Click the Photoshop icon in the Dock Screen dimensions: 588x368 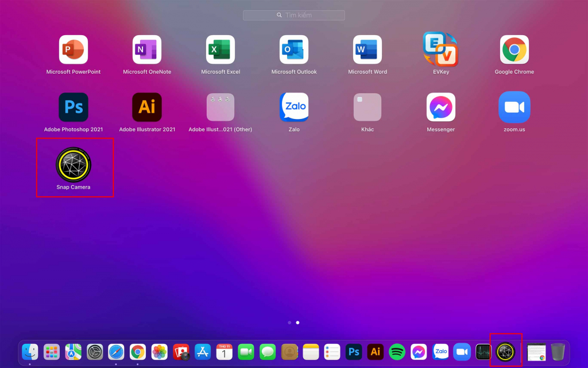click(x=354, y=352)
